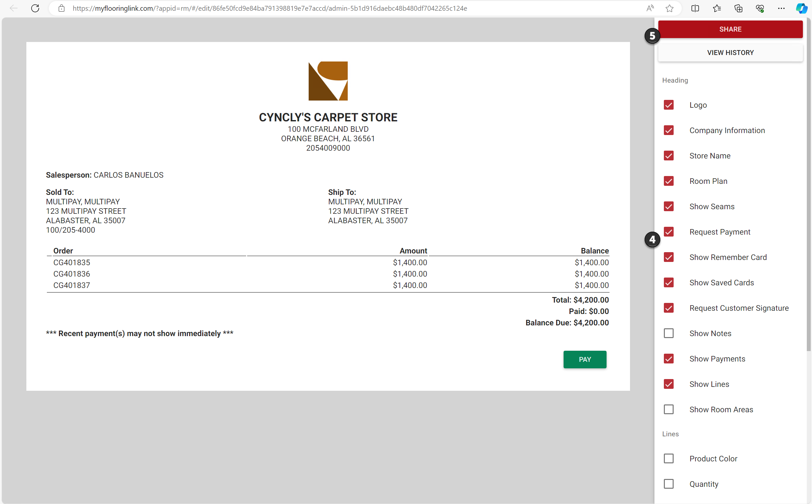Uncheck the Show Seams option
Image resolution: width=812 pixels, height=504 pixels.
[669, 206]
